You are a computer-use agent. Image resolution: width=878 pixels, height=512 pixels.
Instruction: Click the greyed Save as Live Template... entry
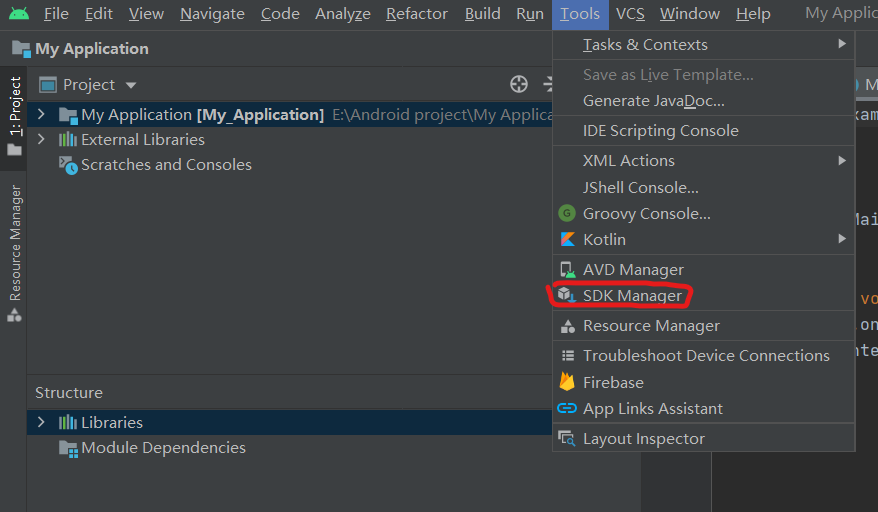click(704, 75)
